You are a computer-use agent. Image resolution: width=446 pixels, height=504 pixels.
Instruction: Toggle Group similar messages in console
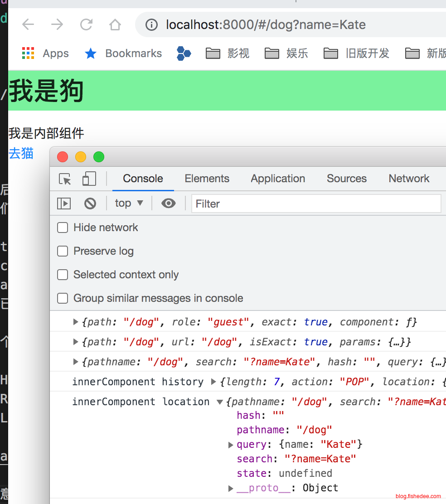click(63, 298)
